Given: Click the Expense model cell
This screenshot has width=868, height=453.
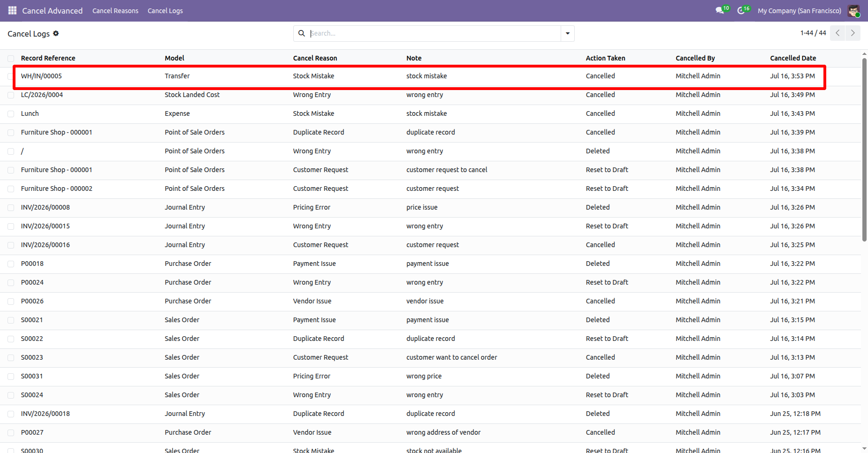Looking at the screenshot, I should click(177, 113).
